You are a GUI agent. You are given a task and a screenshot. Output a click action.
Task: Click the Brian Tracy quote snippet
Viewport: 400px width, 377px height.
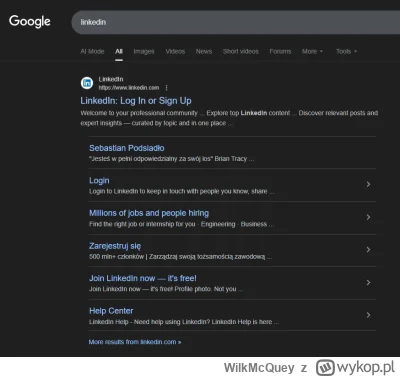pyautogui.click(x=171, y=159)
